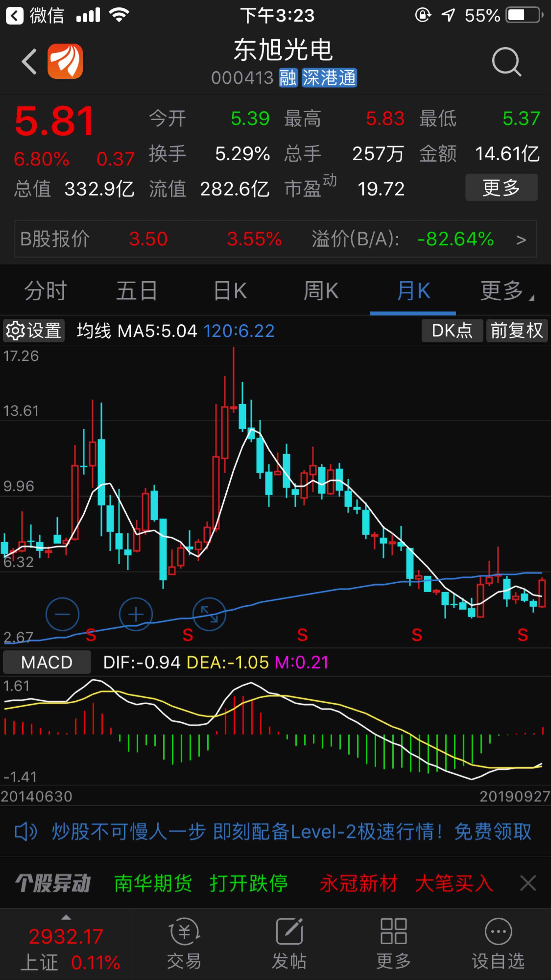This screenshot has height=980, width=551.
Task: Select the 月K monthly candlestick tab
Action: tap(413, 291)
